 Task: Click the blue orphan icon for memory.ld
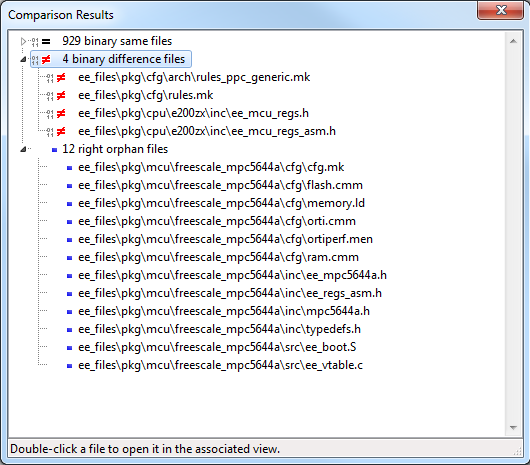point(70,203)
